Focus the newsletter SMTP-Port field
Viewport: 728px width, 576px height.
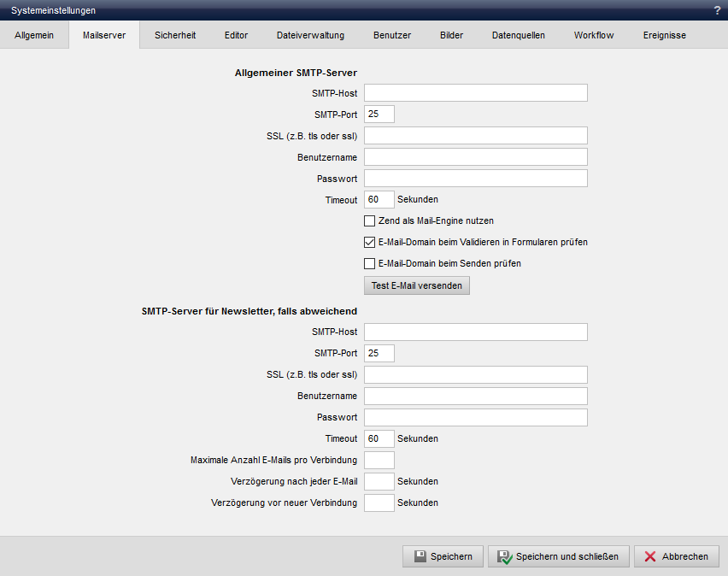pyautogui.click(x=379, y=354)
